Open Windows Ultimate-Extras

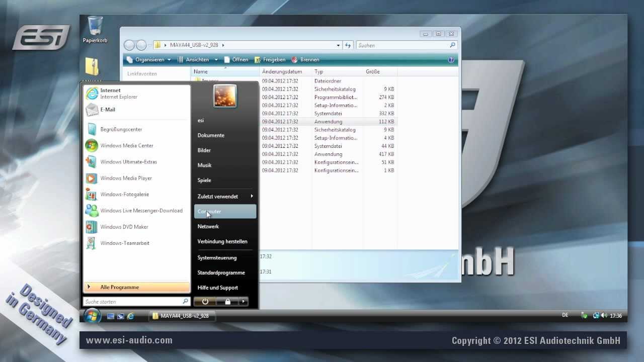click(x=137, y=162)
